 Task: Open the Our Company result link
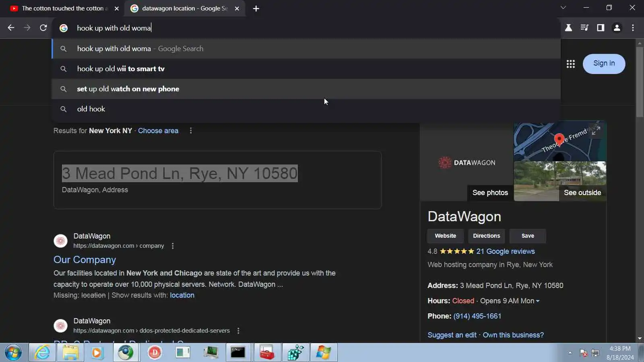(85, 260)
